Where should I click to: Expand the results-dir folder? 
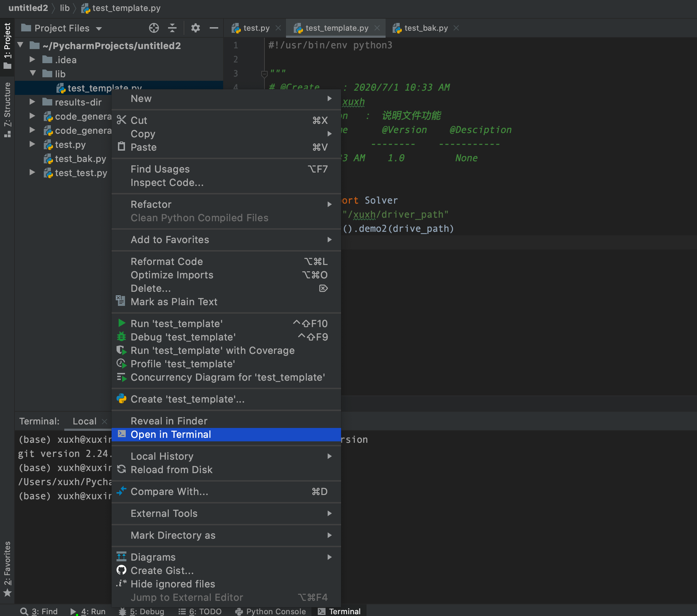(32, 102)
